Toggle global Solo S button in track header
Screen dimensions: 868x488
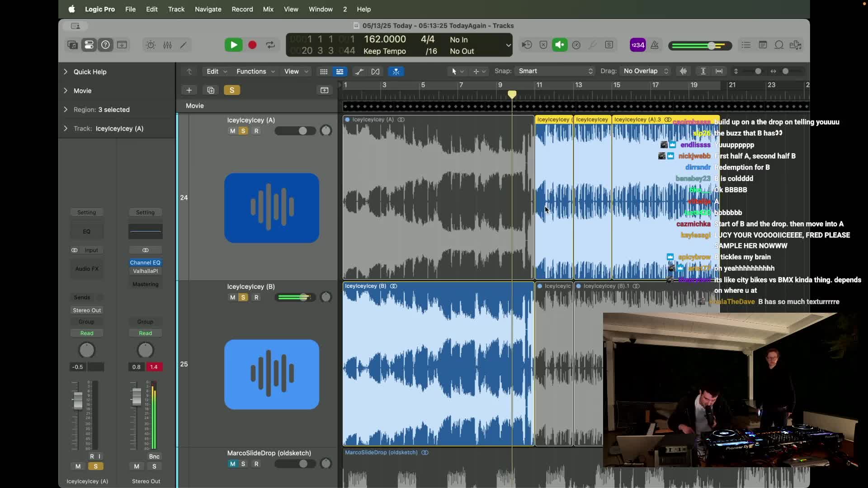point(232,90)
